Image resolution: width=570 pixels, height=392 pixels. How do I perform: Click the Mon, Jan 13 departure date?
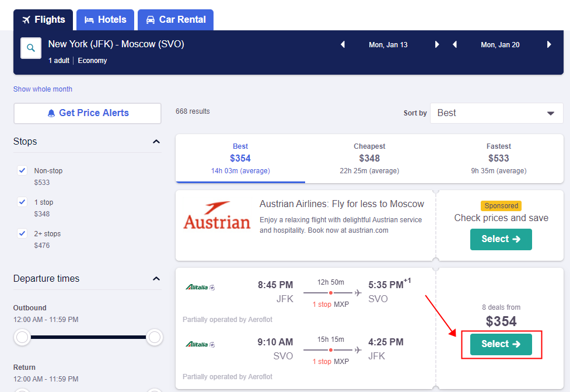click(388, 45)
